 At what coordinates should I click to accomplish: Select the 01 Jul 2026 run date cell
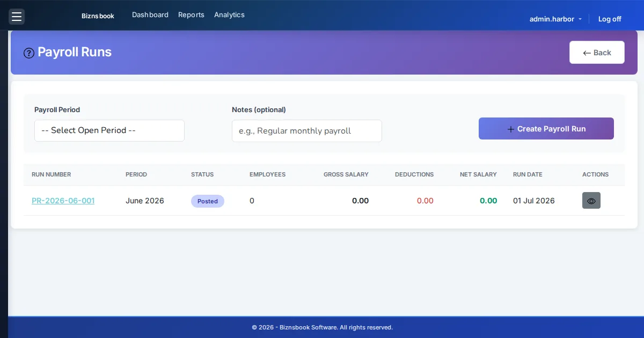[x=534, y=201]
